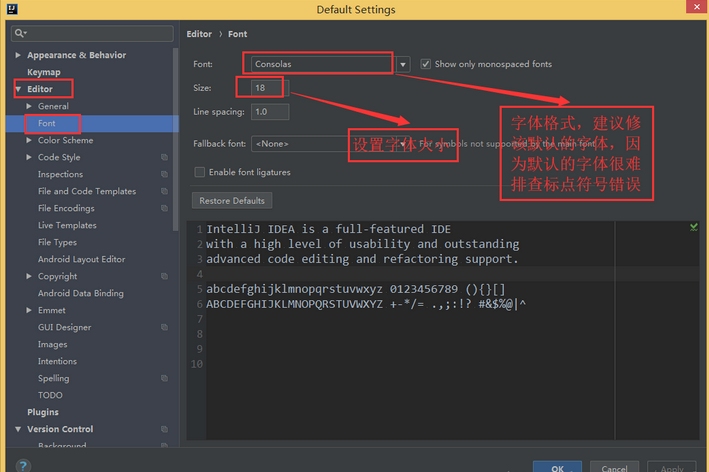Open the Font dropdown arrow
709x472 pixels.
[x=403, y=65]
